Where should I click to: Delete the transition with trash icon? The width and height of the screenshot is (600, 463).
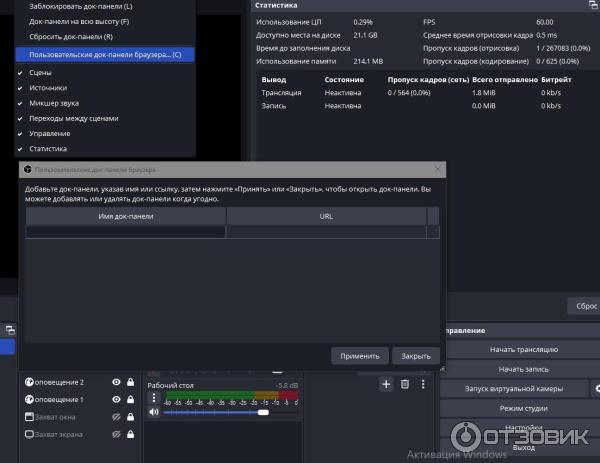[x=405, y=384]
